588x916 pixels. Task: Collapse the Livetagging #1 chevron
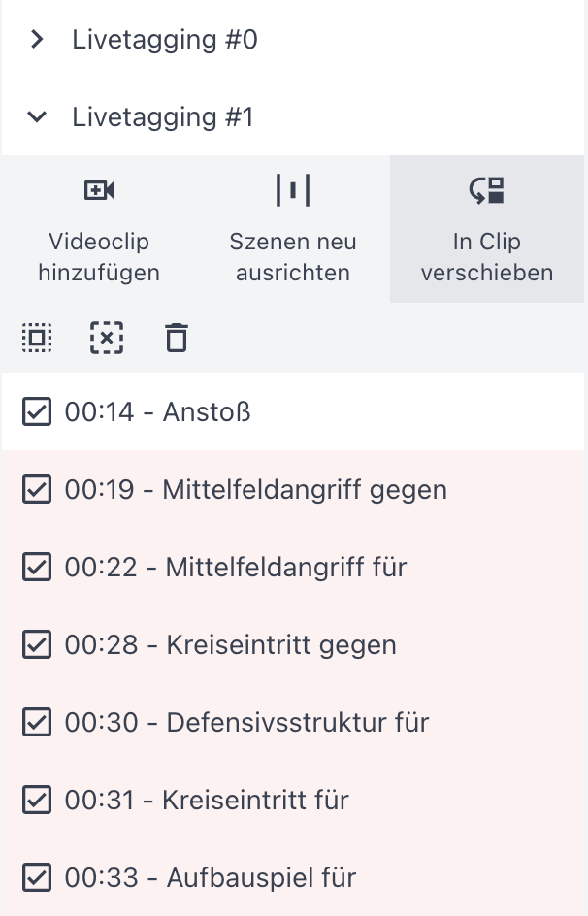37,117
